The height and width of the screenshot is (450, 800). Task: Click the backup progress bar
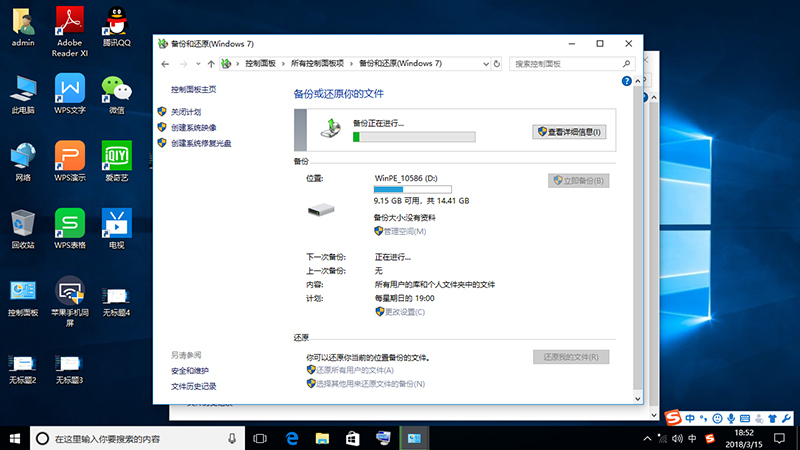414,137
